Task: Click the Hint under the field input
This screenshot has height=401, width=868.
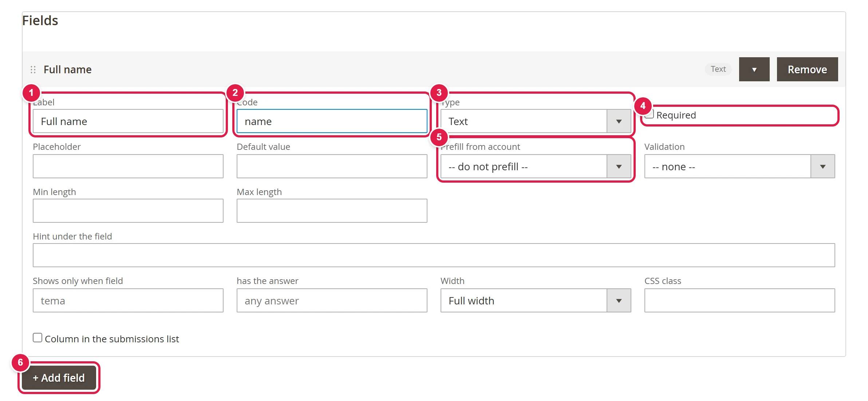Action: point(434,255)
